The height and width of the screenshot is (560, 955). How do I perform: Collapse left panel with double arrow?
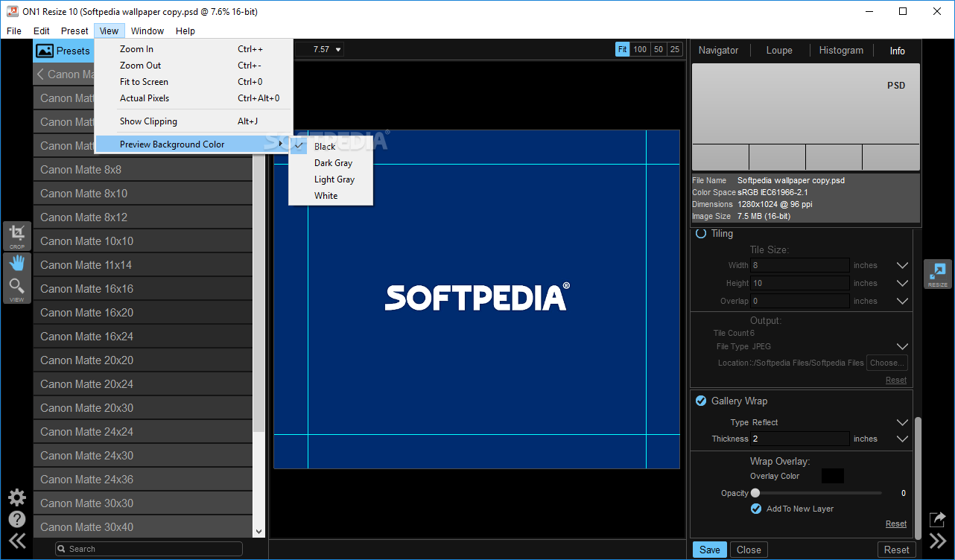click(16, 541)
